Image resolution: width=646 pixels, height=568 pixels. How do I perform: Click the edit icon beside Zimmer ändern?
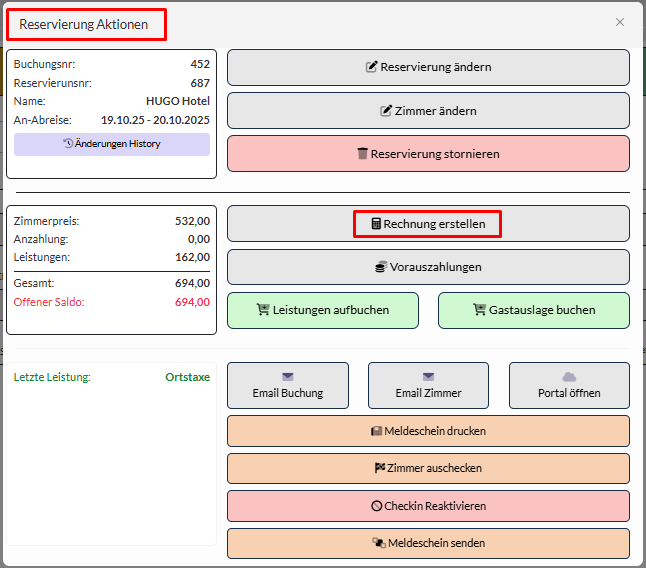pos(386,111)
